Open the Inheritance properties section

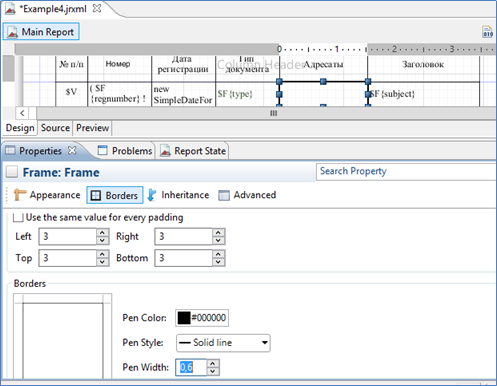click(x=178, y=195)
